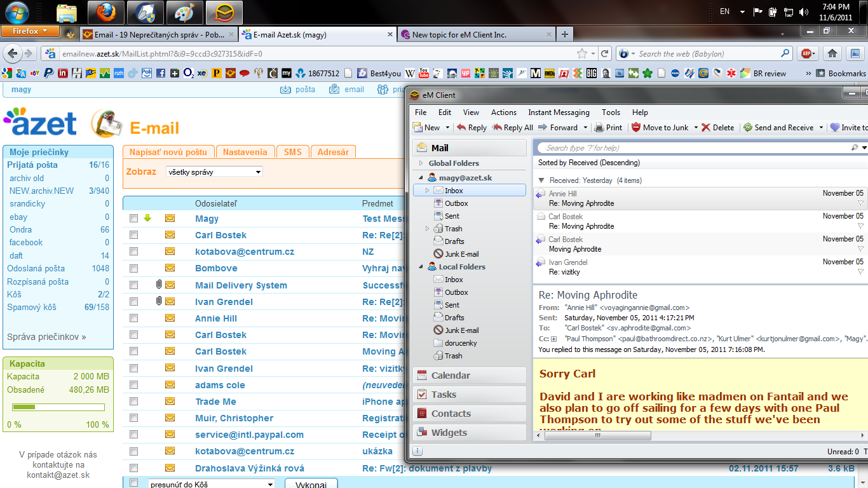Click the Vykonaj button

coord(311,484)
